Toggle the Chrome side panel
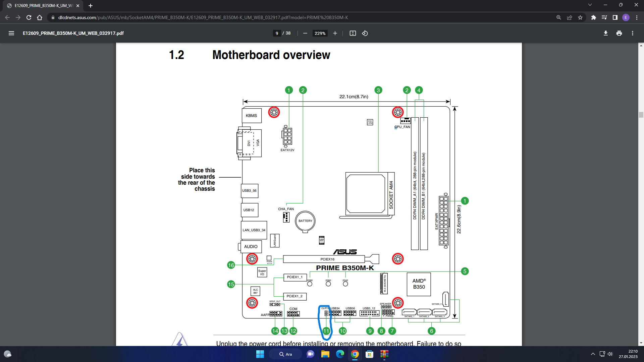Screen dimensions: 644x362 (x=615, y=17)
